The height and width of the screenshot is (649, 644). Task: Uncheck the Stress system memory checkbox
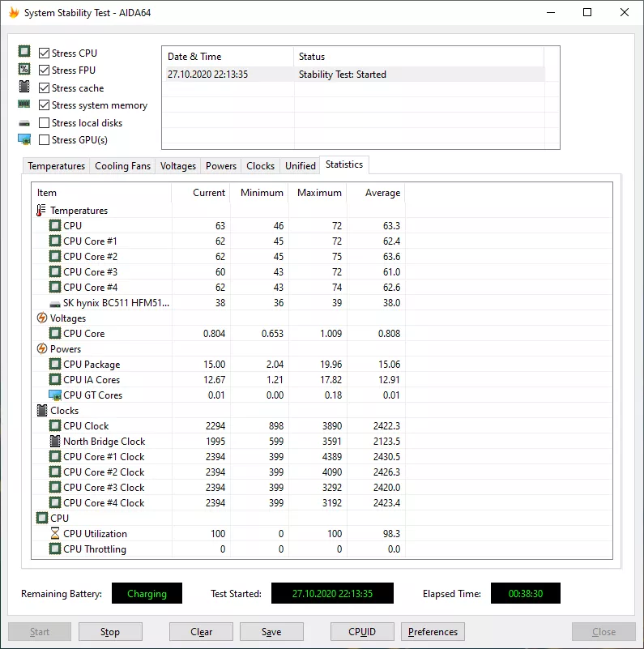[44, 105]
